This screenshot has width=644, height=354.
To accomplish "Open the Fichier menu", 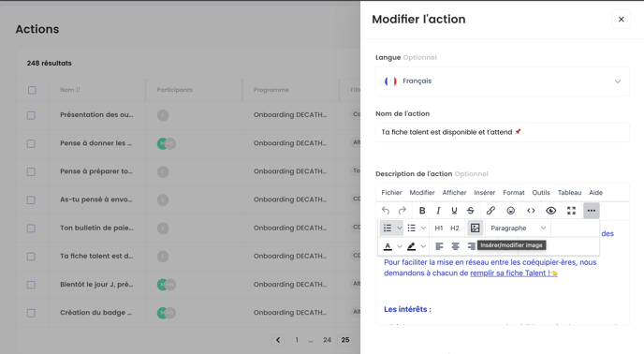I will 391,192.
